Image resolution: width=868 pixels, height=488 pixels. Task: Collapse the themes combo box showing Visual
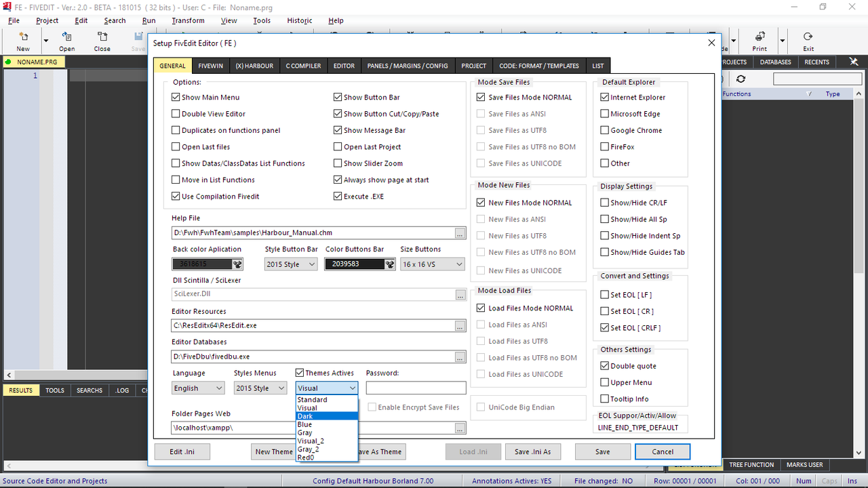coord(327,388)
